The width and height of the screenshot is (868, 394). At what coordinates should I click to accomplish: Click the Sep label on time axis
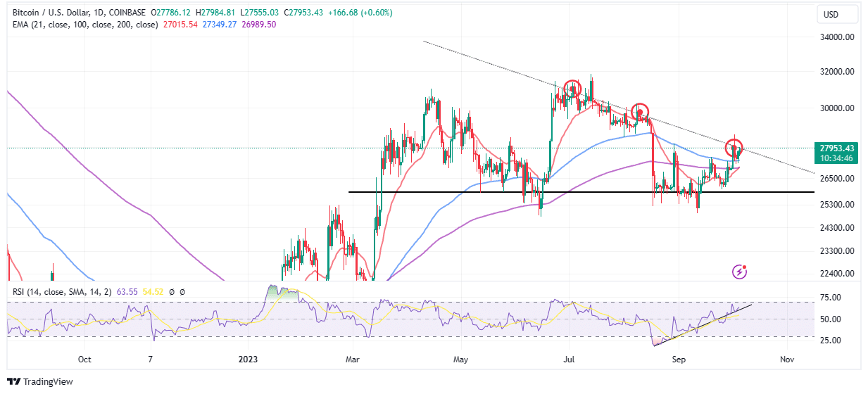coord(679,359)
